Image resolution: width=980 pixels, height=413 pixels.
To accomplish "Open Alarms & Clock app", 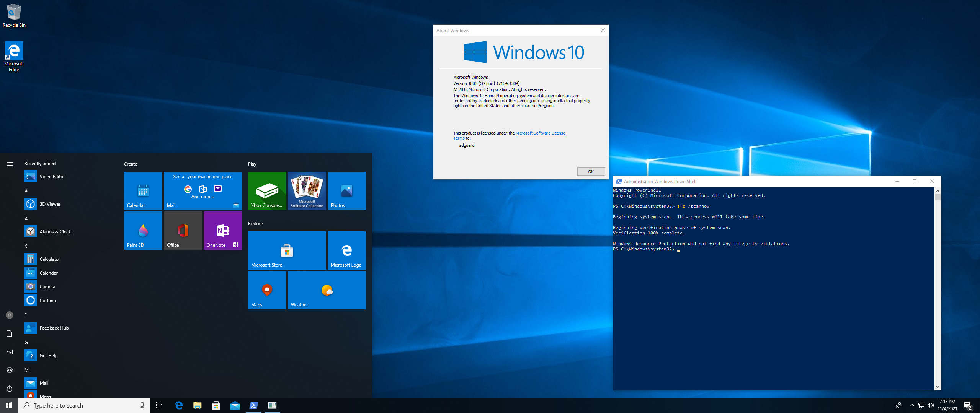I will tap(69, 232).
